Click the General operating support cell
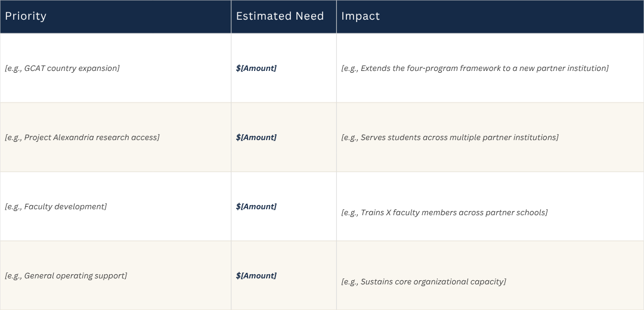 (x=116, y=275)
